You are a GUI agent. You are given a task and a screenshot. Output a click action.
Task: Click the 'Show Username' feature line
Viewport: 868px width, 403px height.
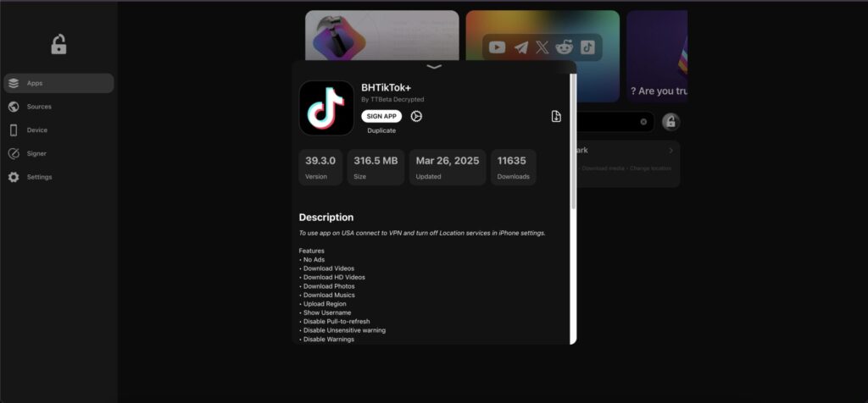tap(325, 313)
